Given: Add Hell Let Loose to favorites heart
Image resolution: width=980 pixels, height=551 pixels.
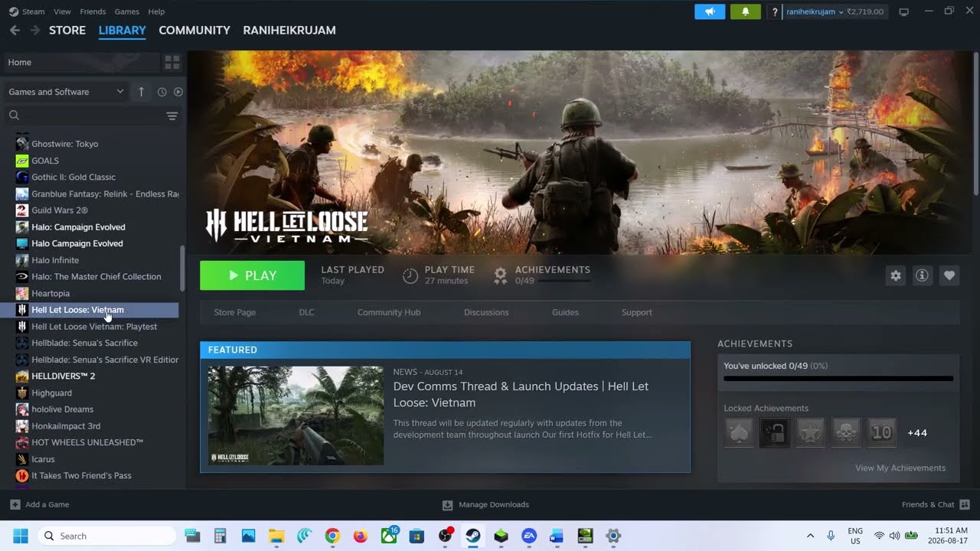Looking at the screenshot, I should tap(949, 275).
